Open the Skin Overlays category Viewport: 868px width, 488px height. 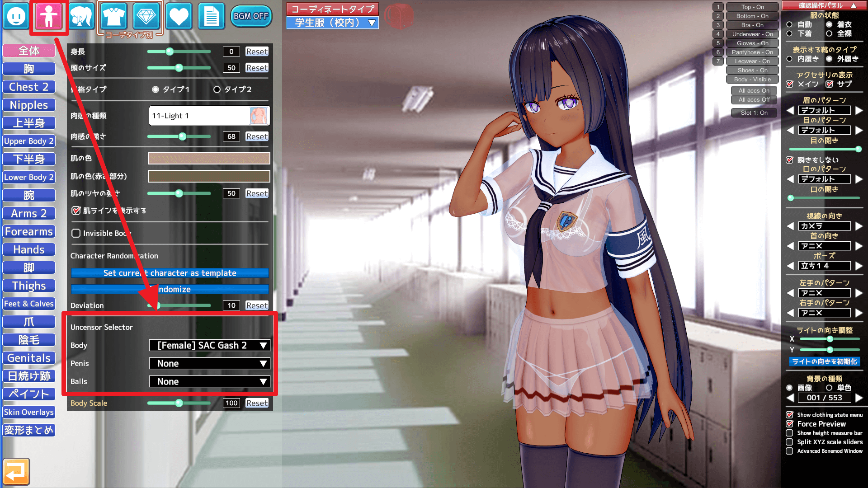[x=29, y=412]
